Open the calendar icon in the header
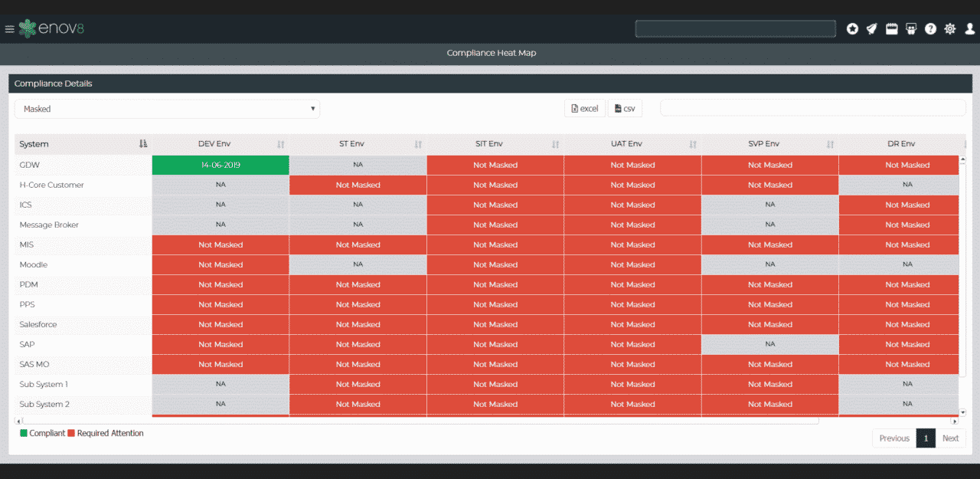This screenshot has height=479, width=980. (x=891, y=29)
